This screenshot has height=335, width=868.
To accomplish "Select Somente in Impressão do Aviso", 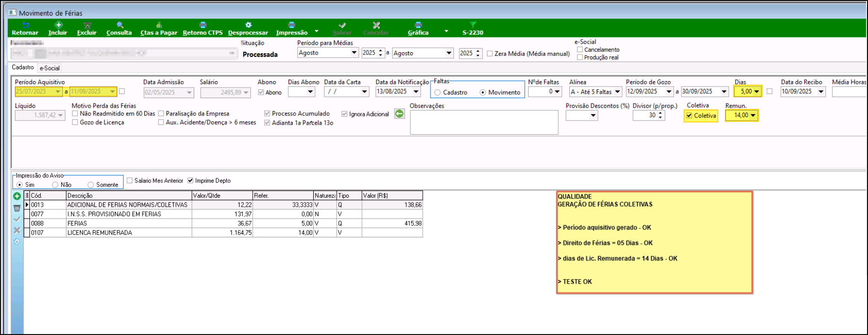I will [91, 185].
